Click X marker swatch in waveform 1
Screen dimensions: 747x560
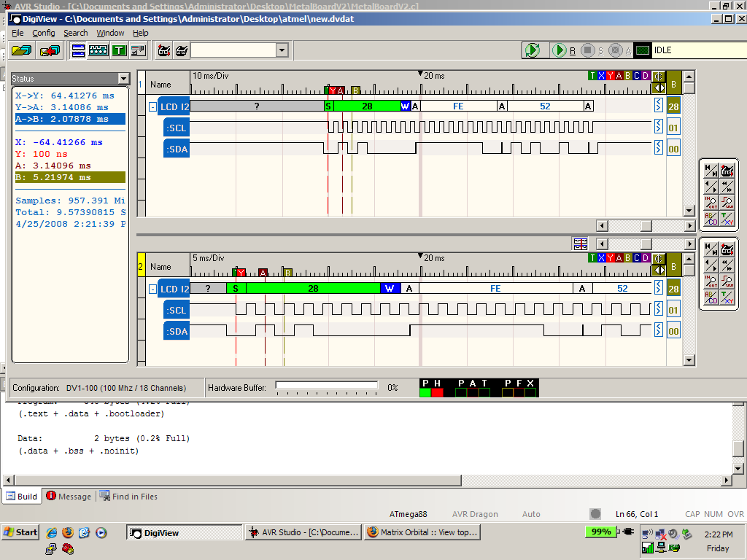pos(601,75)
